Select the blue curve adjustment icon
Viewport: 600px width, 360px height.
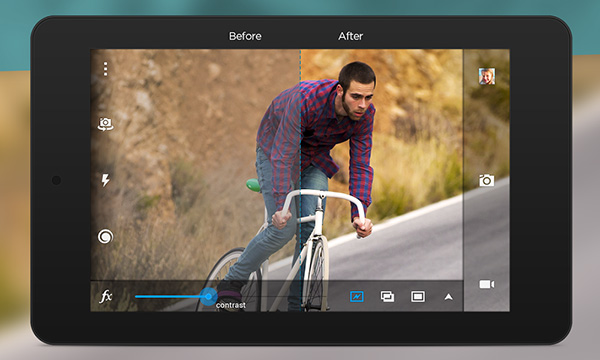pyautogui.click(x=357, y=296)
